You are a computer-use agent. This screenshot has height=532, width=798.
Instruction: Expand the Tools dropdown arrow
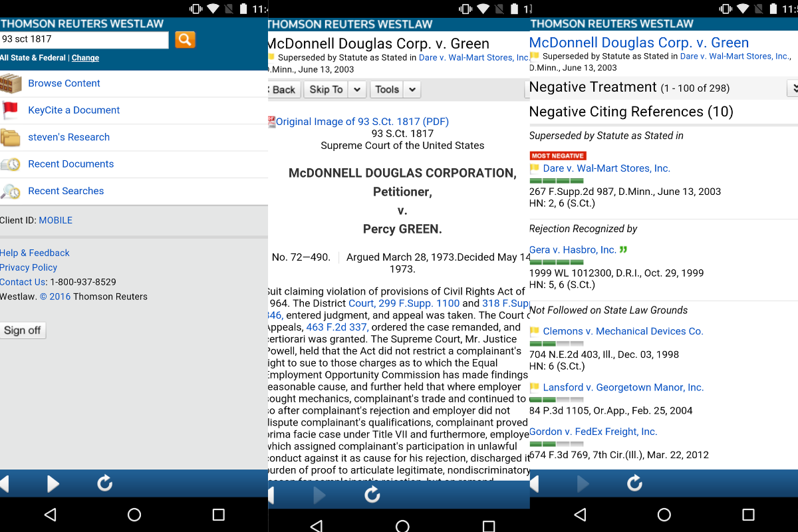click(412, 90)
